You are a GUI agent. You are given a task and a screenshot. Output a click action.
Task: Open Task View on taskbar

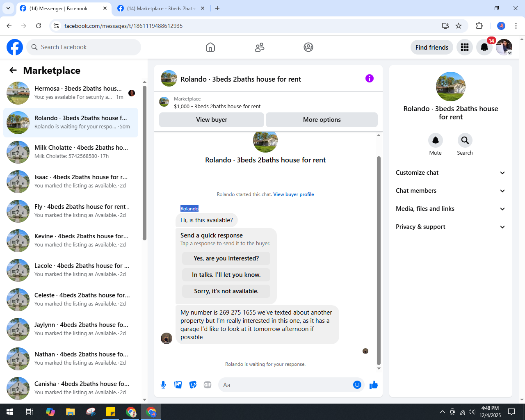30,412
